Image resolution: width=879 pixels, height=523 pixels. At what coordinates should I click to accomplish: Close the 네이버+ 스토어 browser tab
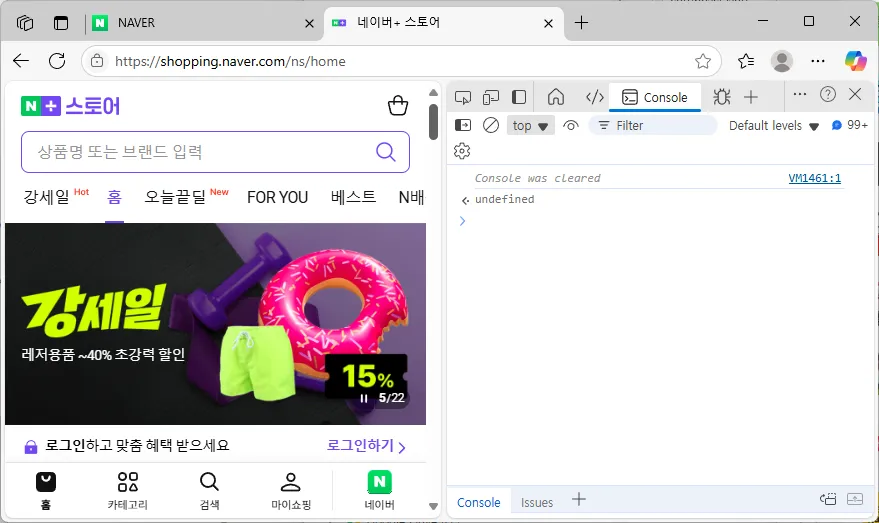click(x=548, y=24)
